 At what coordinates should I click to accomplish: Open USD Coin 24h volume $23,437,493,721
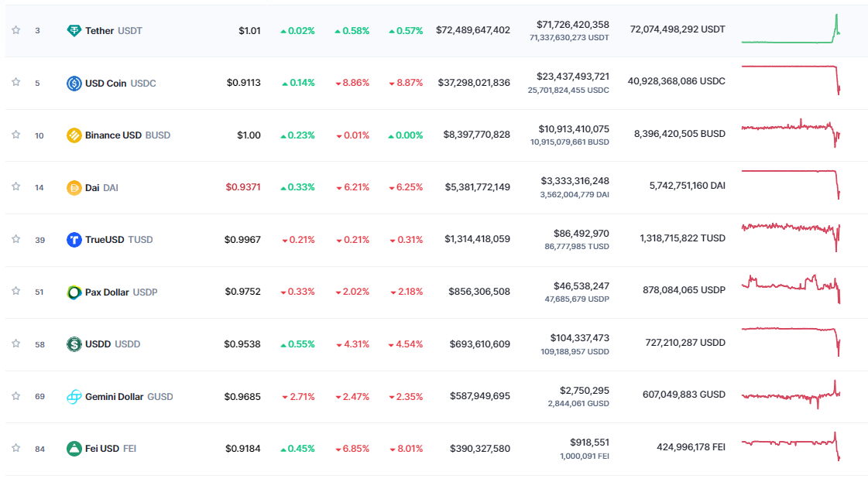point(573,77)
